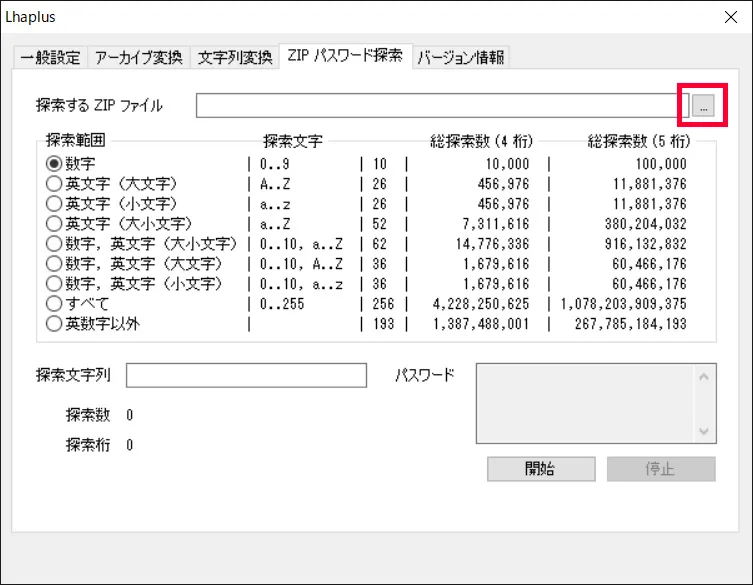Click the character count 256
Image resolution: width=753 pixels, height=585 pixels.
point(383,304)
